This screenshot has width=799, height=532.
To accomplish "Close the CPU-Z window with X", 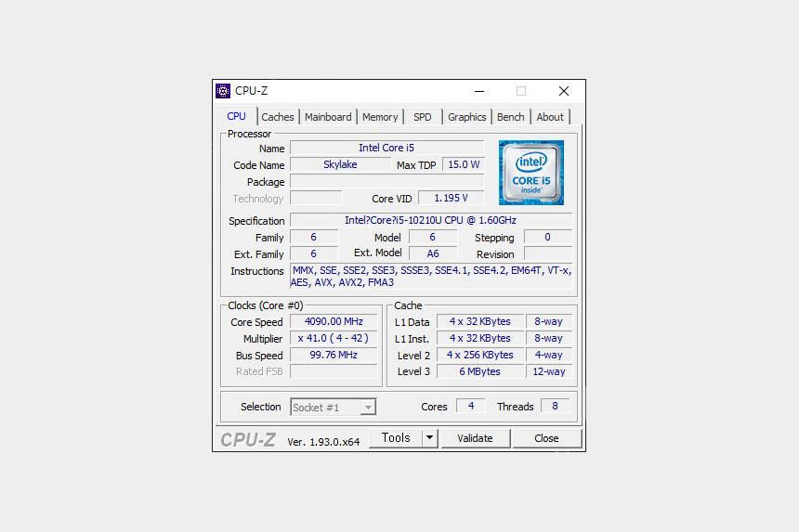I will coord(564,91).
